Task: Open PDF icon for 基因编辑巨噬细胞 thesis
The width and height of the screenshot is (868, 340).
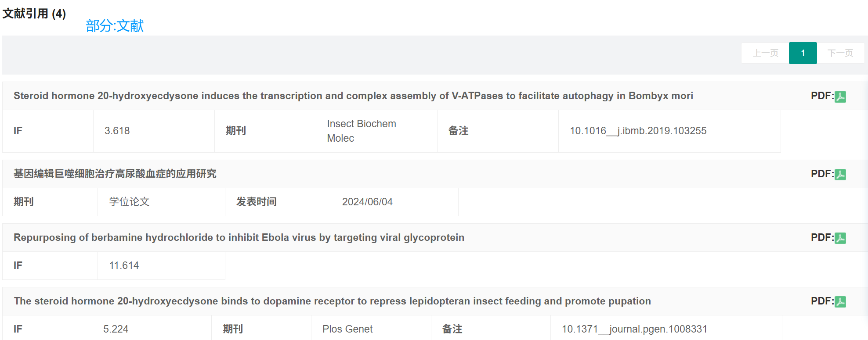Action: tap(840, 175)
